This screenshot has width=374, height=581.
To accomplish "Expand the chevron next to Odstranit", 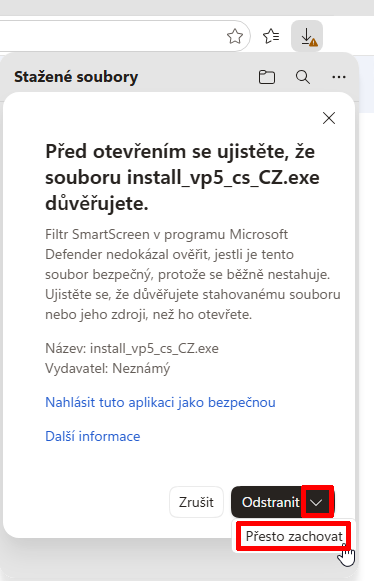I will pyautogui.click(x=317, y=502).
